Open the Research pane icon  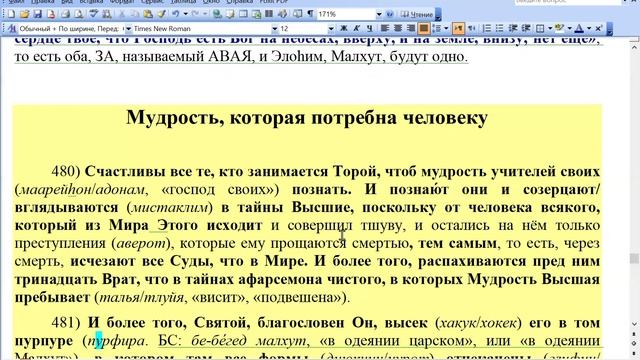[x=107, y=14]
